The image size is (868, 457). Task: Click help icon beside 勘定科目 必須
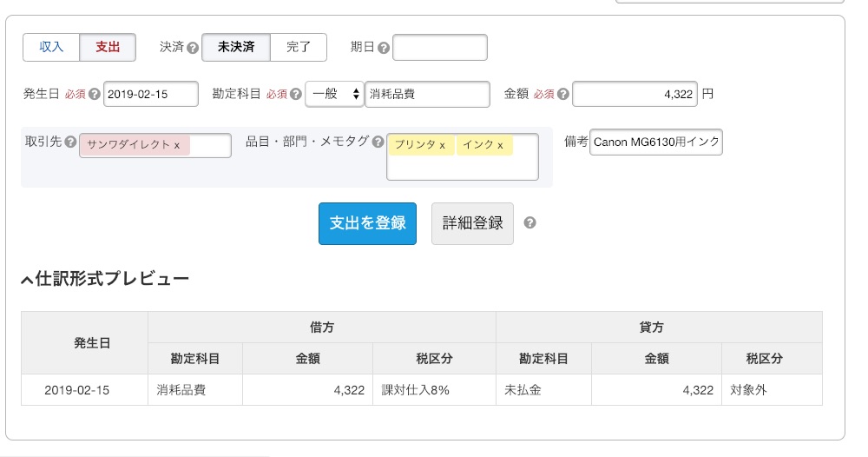pyautogui.click(x=296, y=94)
